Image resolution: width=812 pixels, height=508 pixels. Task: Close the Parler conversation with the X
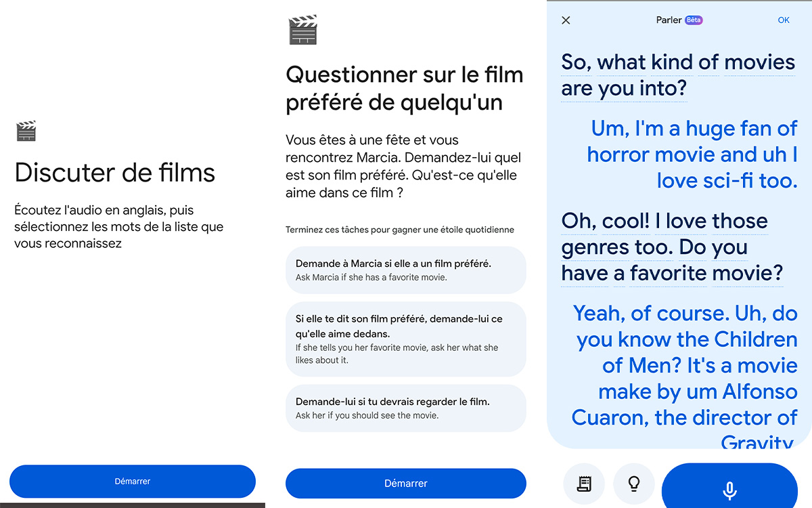coord(566,20)
